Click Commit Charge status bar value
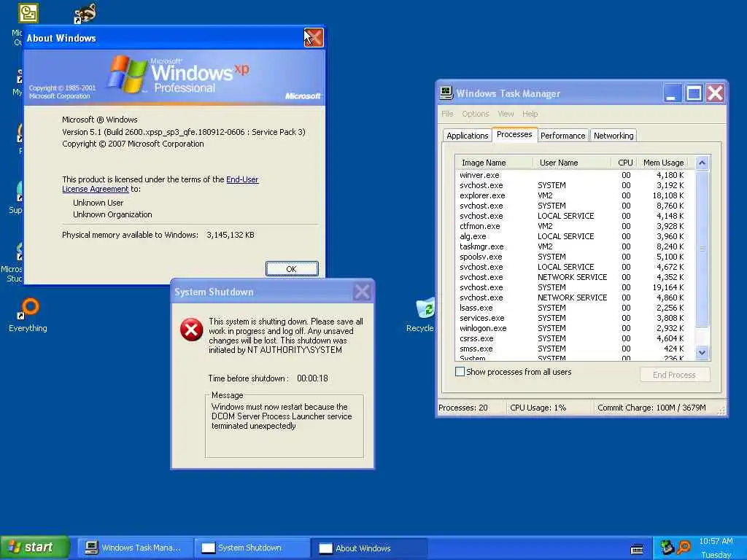This screenshot has height=560, width=747. [651, 408]
